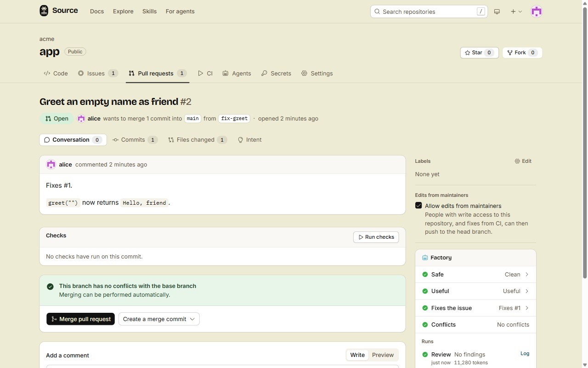
Task: Edit the pull request labels
Action: click(x=523, y=161)
